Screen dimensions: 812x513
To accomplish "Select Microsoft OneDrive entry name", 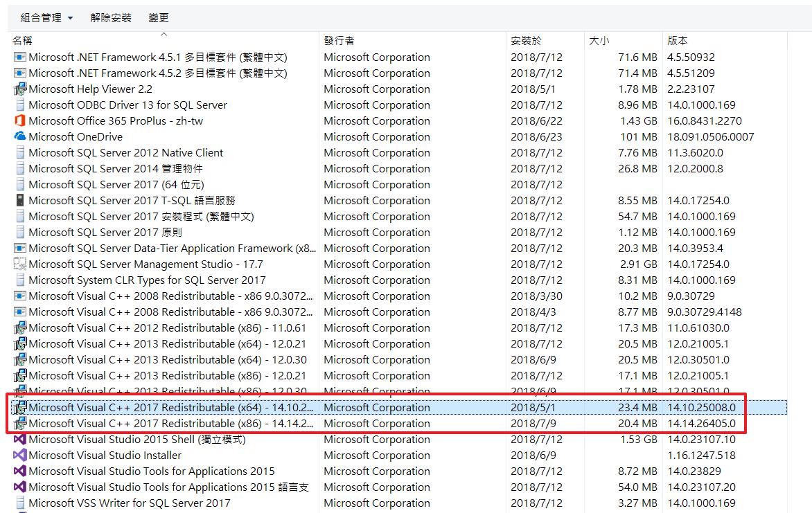I will pyautogui.click(x=76, y=136).
